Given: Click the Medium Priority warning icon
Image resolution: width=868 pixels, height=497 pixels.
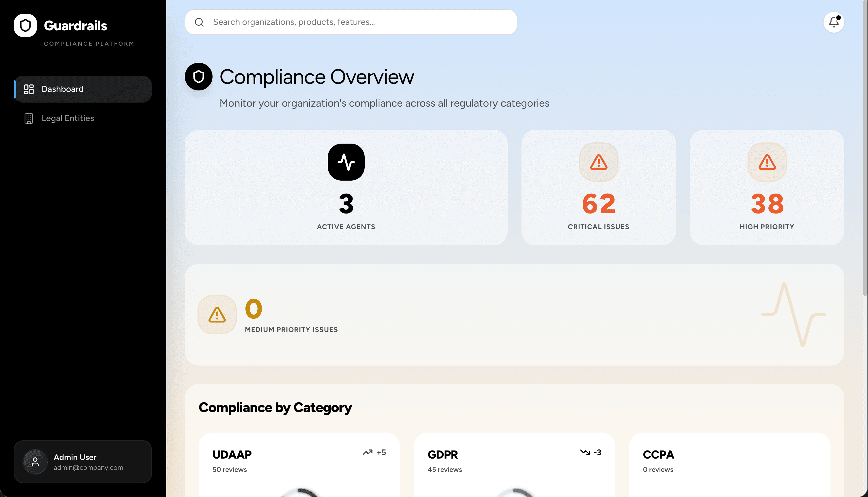Looking at the screenshot, I should tap(217, 314).
